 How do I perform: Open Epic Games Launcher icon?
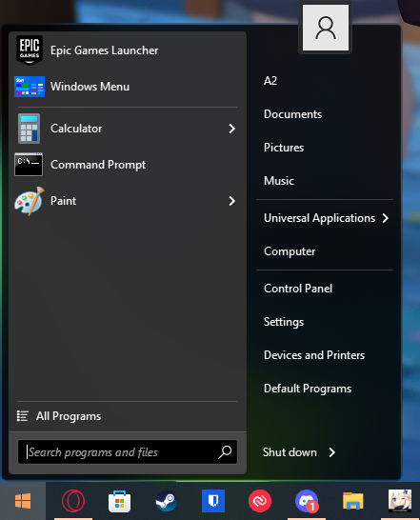(30, 50)
